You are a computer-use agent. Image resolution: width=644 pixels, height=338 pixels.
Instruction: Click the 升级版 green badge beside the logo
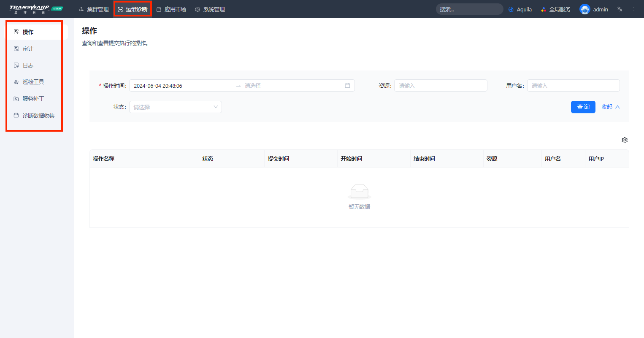[57, 8]
